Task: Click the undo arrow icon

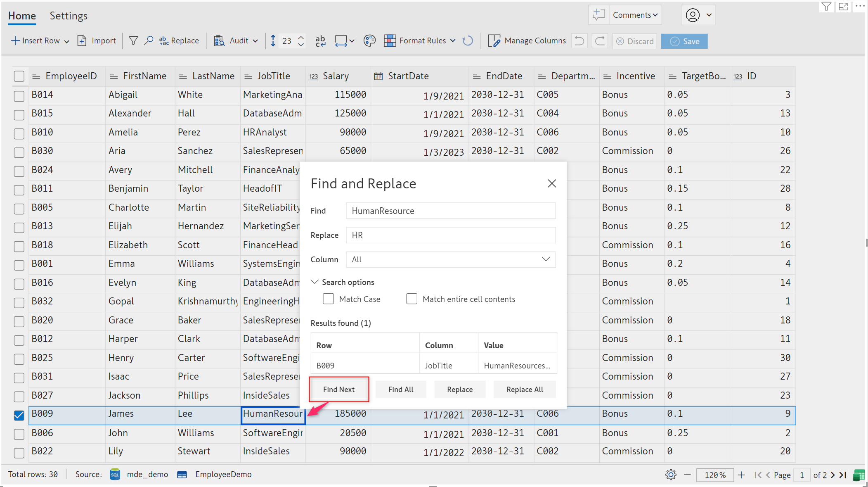Action: point(579,40)
